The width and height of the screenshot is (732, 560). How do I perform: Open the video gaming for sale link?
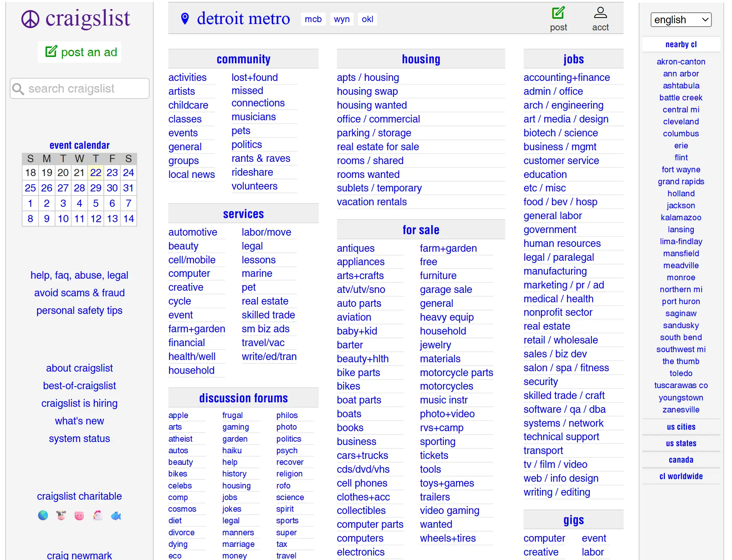[x=449, y=510]
